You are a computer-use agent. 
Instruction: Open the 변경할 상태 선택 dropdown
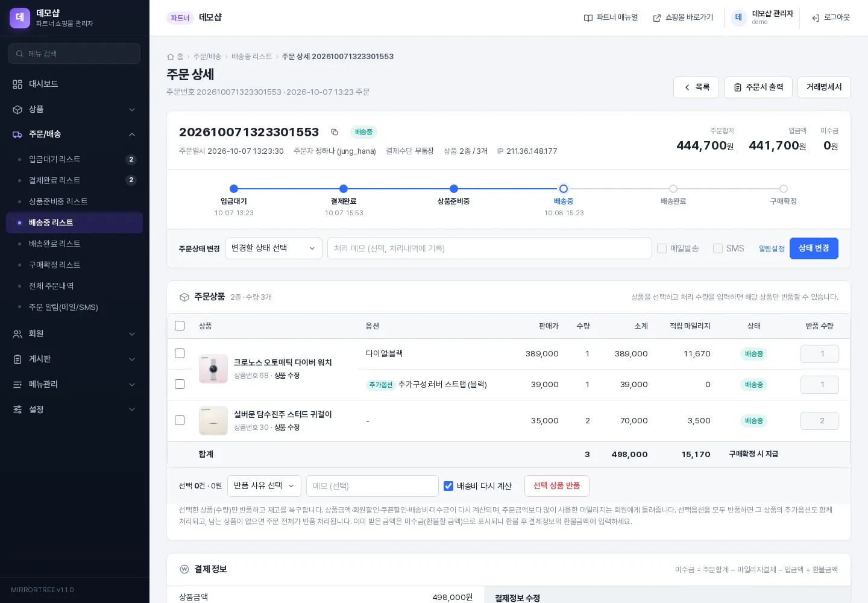click(x=274, y=248)
